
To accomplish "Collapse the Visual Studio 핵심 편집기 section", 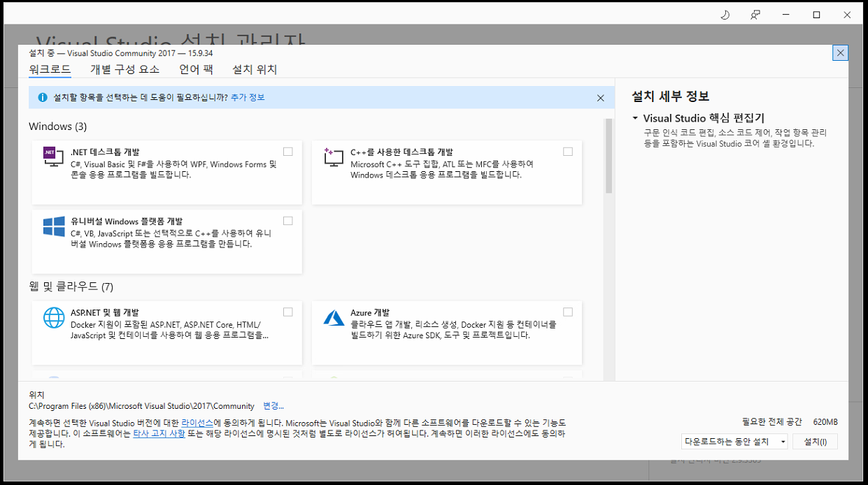I will [635, 119].
